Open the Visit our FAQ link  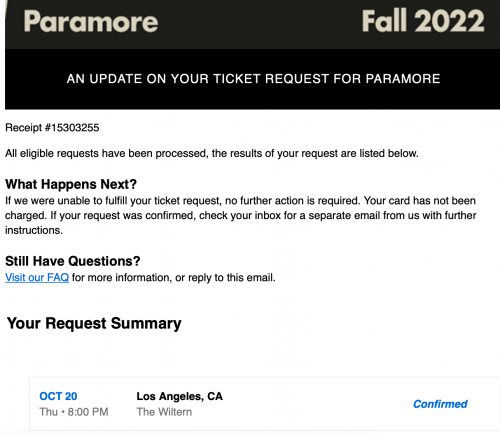37,277
